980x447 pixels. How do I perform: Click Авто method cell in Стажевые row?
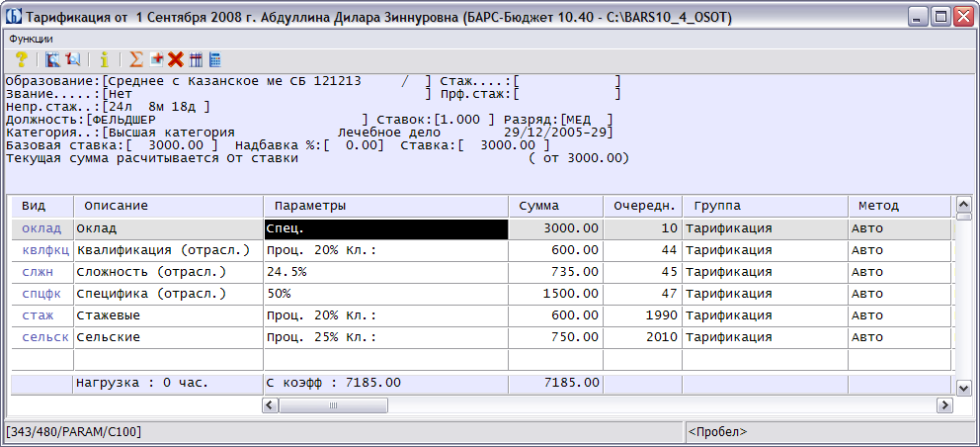pos(899,315)
